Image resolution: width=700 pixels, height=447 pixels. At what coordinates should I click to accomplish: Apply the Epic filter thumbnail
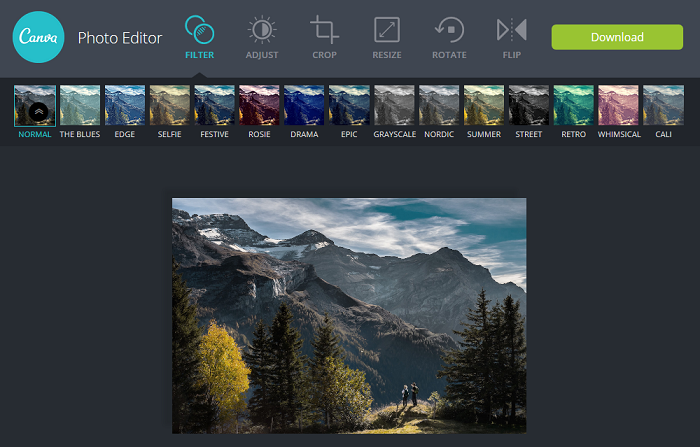(x=349, y=105)
